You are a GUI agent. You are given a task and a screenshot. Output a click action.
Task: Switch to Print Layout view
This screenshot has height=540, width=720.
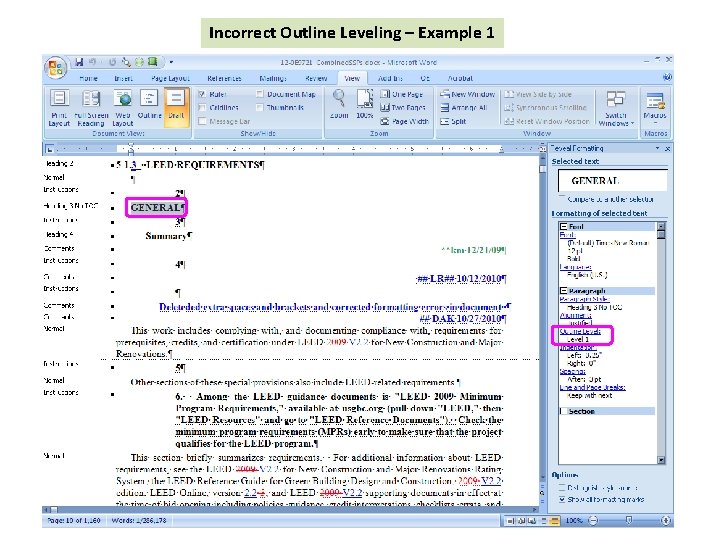tap(59, 107)
